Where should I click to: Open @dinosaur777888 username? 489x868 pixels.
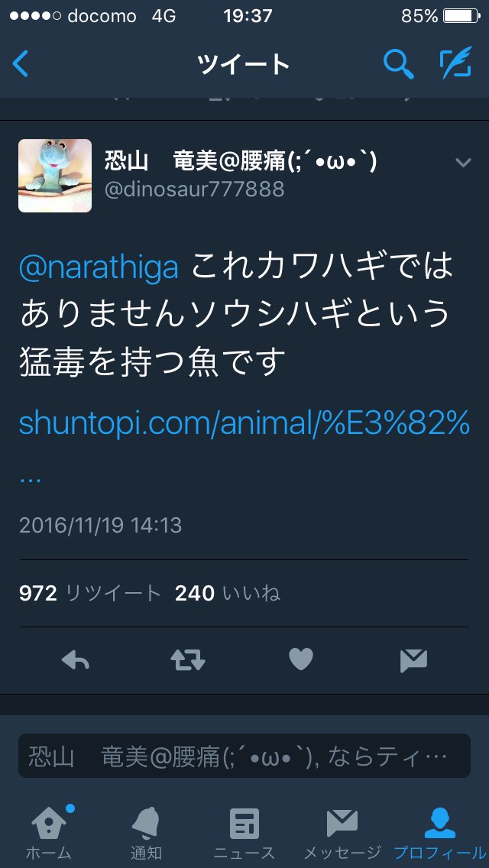pos(194,189)
